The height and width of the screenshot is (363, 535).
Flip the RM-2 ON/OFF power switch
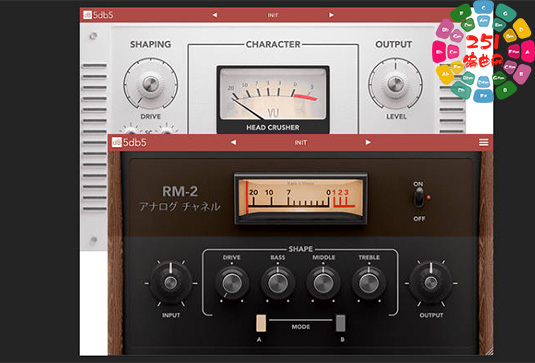pyautogui.click(x=419, y=198)
